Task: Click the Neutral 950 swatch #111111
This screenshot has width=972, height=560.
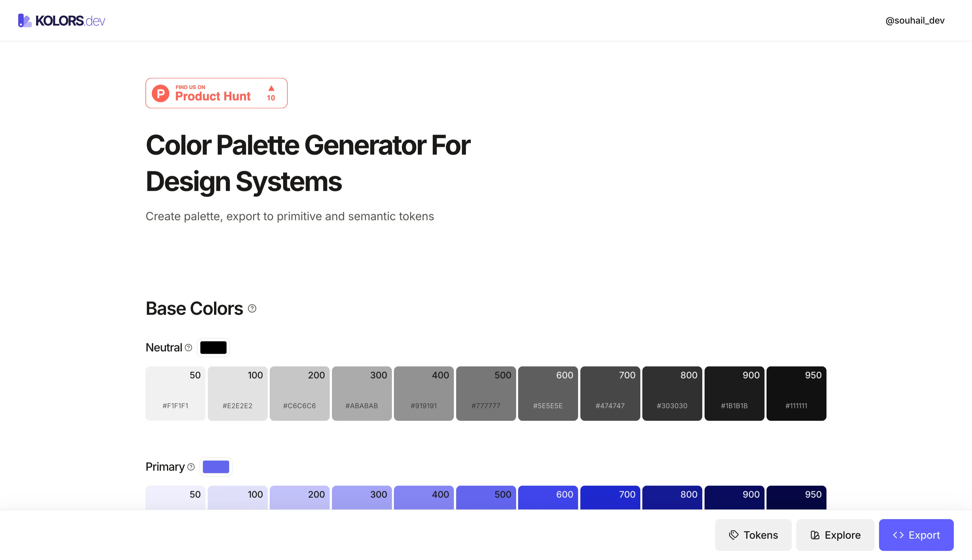Action: tap(796, 394)
